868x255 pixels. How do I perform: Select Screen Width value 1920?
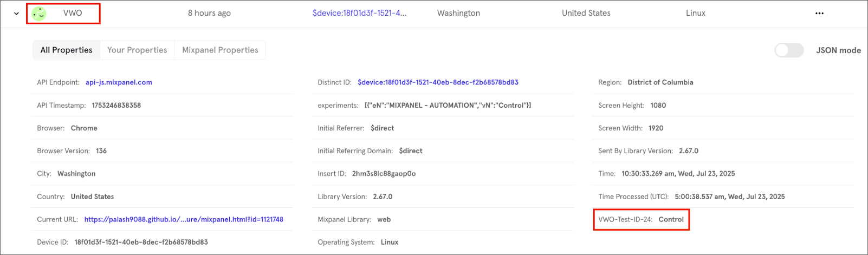pyautogui.click(x=656, y=128)
